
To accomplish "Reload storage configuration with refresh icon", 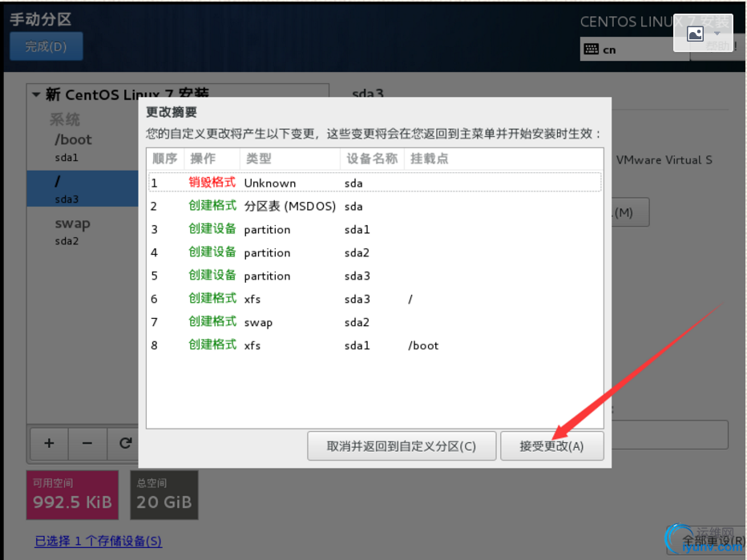I will [125, 443].
